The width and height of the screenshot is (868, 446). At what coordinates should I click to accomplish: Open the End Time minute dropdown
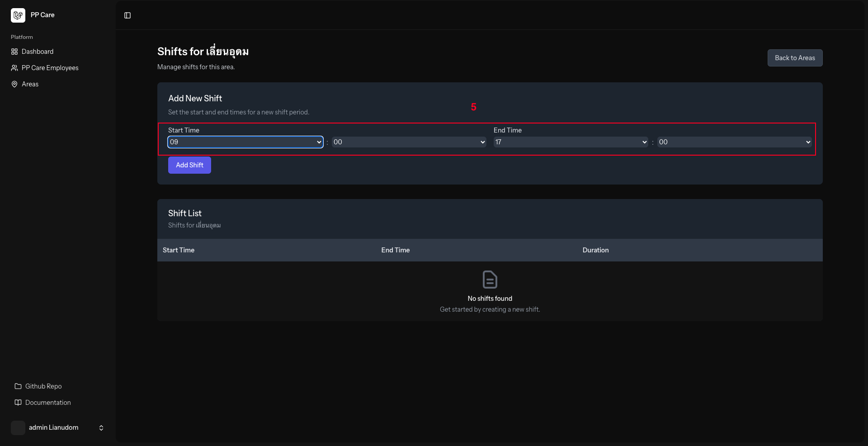735,142
